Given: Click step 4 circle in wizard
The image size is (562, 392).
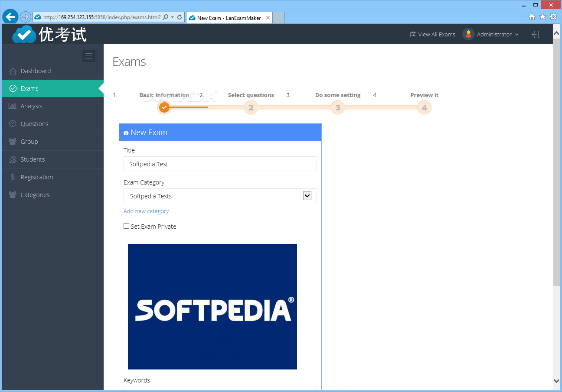Looking at the screenshot, I should (x=425, y=107).
